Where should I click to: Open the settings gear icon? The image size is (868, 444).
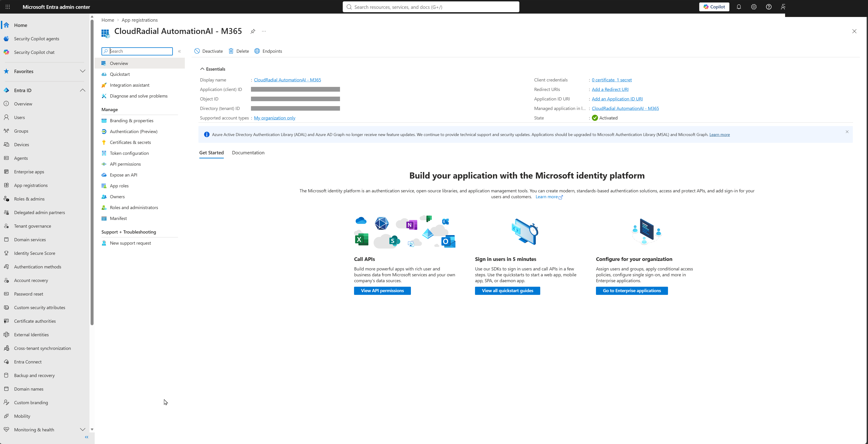(754, 7)
